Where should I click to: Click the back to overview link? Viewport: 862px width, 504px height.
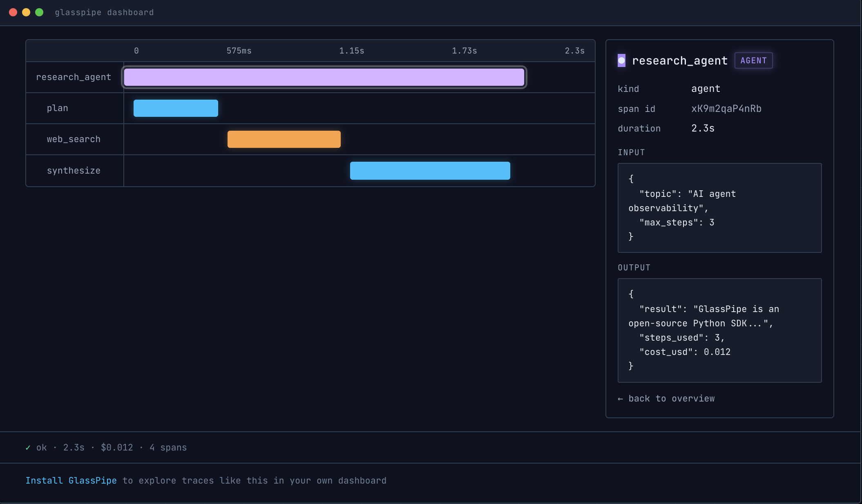pyautogui.click(x=666, y=399)
